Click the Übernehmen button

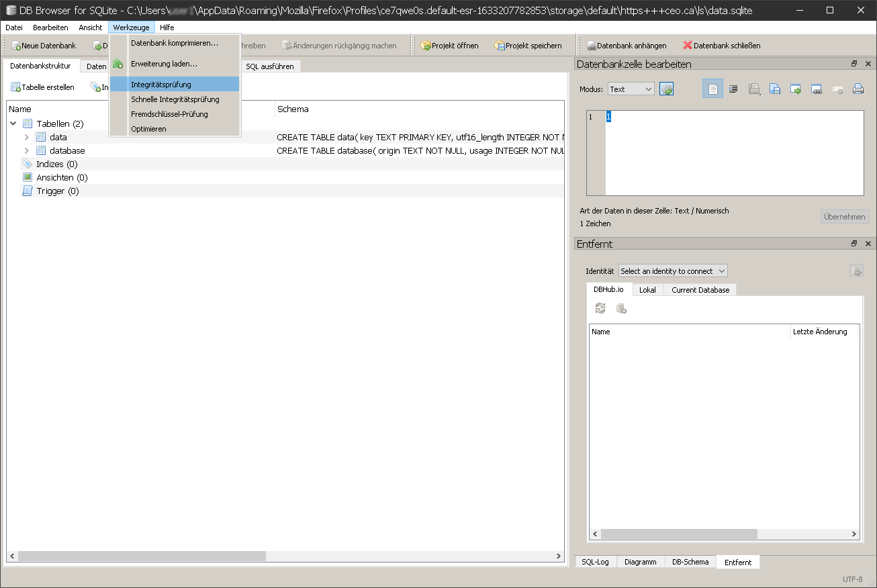844,217
